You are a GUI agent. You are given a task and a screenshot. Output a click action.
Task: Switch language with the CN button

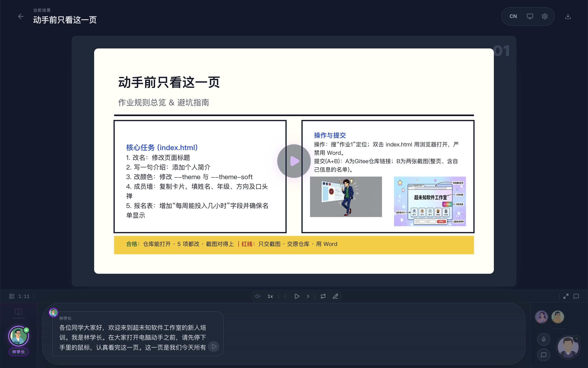tap(513, 16)
